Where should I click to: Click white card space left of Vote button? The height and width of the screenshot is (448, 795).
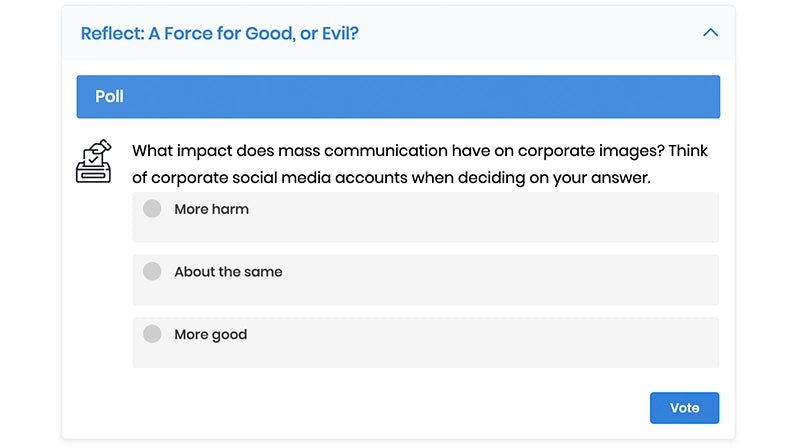pyautogui.click(x=400, y=408)
